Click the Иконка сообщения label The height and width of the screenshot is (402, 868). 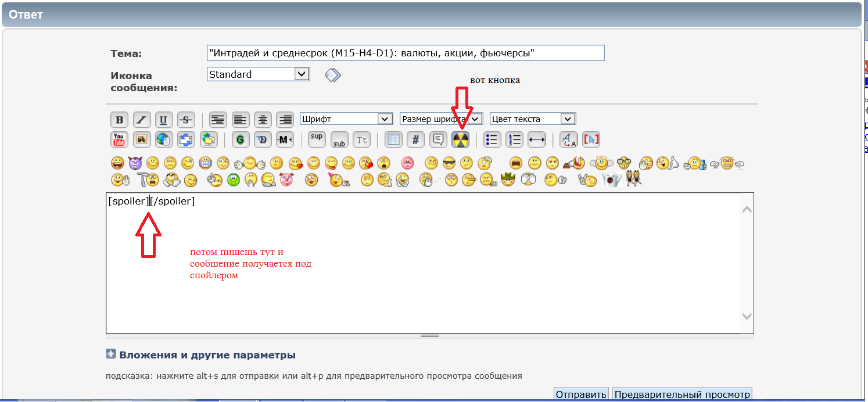(144, 82)
